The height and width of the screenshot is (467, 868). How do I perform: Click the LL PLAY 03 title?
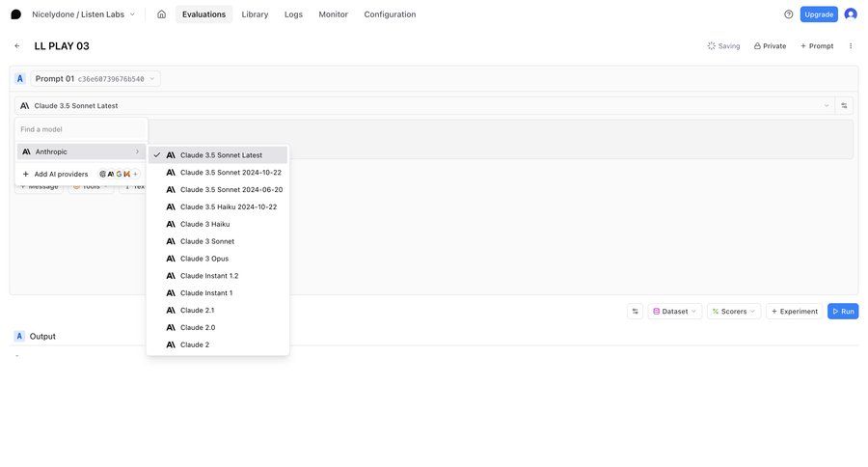[62, 46]
